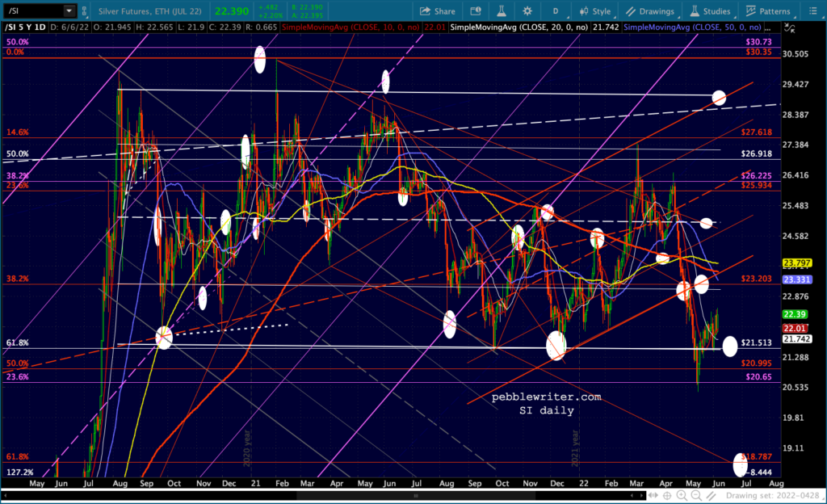Click the $20.995 fib price label
The width and height of the screenshot is (827, 504).
coord(756,363)
